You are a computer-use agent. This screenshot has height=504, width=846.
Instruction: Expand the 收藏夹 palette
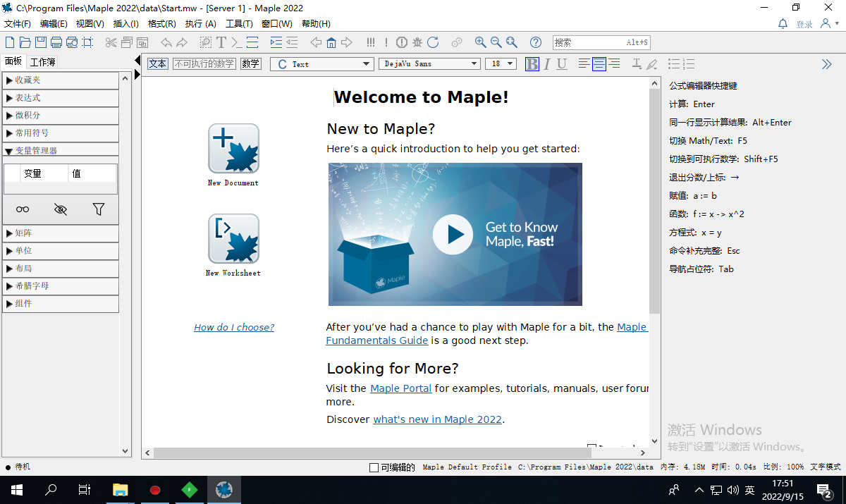click(x=61, y=80)
